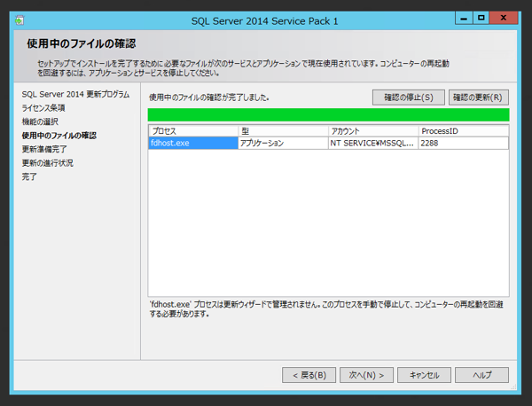The image size is (532, 406).
Task: Select ライセンス条項 step in sidebar
Action: (43, 108)
